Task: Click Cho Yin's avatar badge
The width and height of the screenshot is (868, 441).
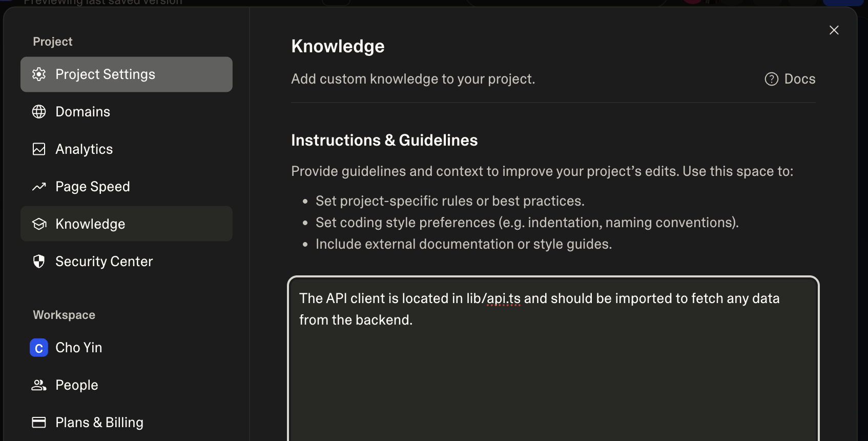Action: click(39, 347)
